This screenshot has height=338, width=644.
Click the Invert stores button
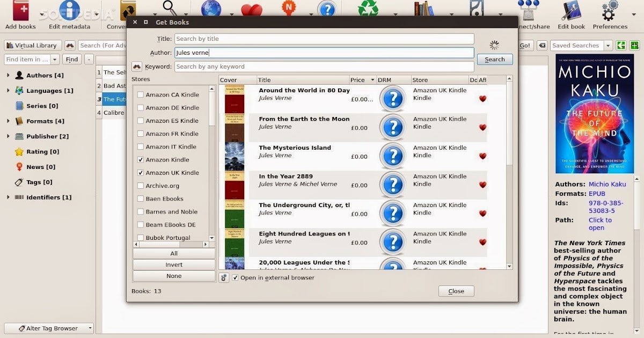(x=174, y=264)
